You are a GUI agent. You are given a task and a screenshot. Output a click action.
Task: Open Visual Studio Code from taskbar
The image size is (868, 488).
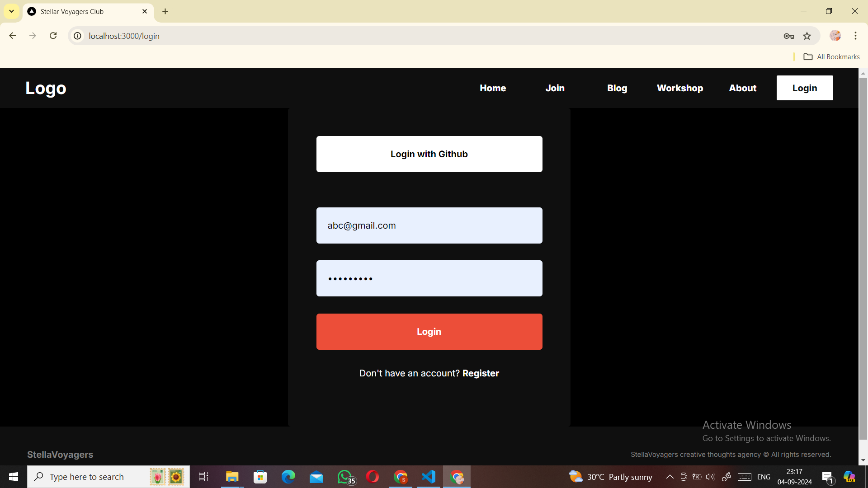click(429, 477)
